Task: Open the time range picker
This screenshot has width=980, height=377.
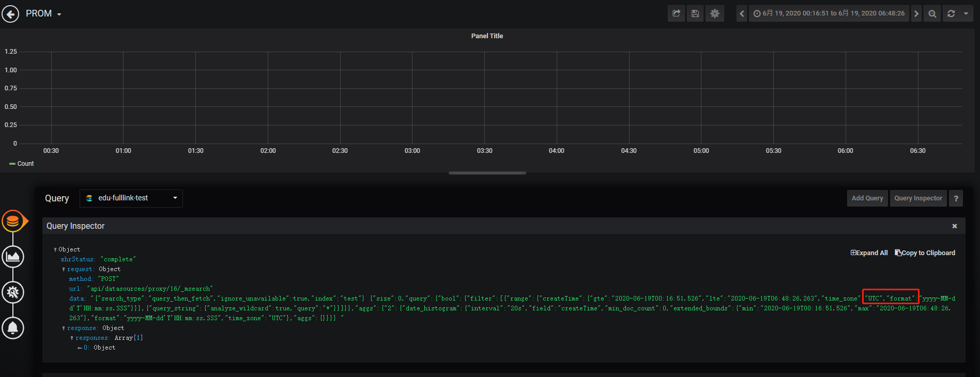Action: [x=829, y=13]
